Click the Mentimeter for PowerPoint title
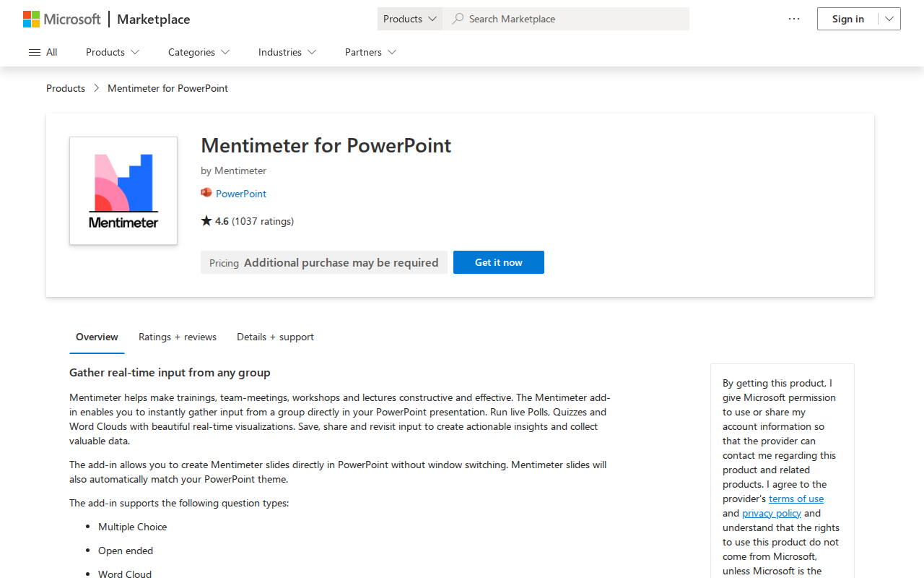Screen dimensions: 924x578 pyautogui.click(x=326, y=145)
